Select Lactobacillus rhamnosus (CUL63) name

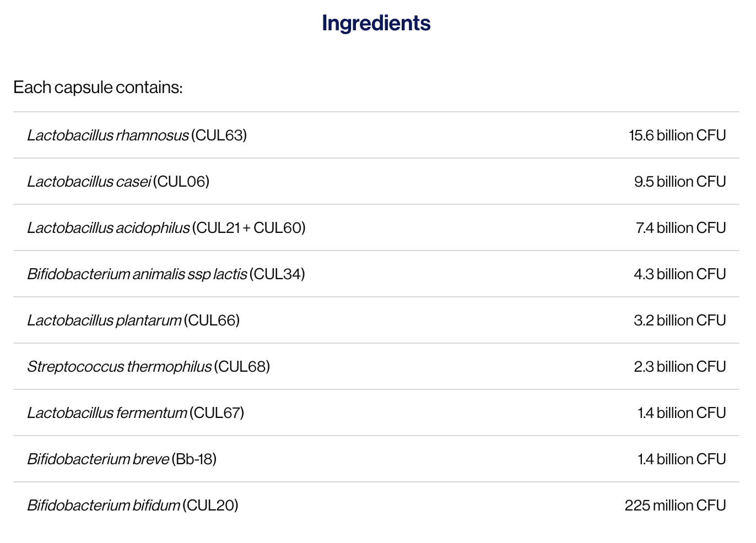[137, 135]
